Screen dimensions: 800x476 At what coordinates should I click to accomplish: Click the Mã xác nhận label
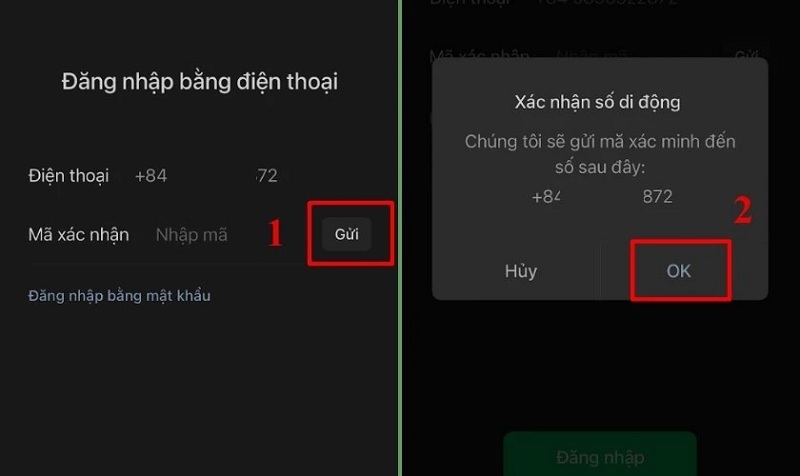[x=79, y=235]
